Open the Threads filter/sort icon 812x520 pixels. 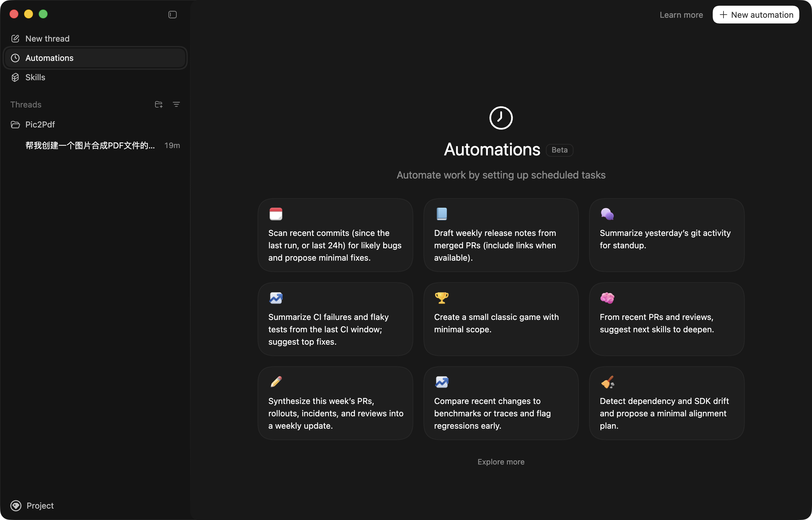click(x=176, y=104)
